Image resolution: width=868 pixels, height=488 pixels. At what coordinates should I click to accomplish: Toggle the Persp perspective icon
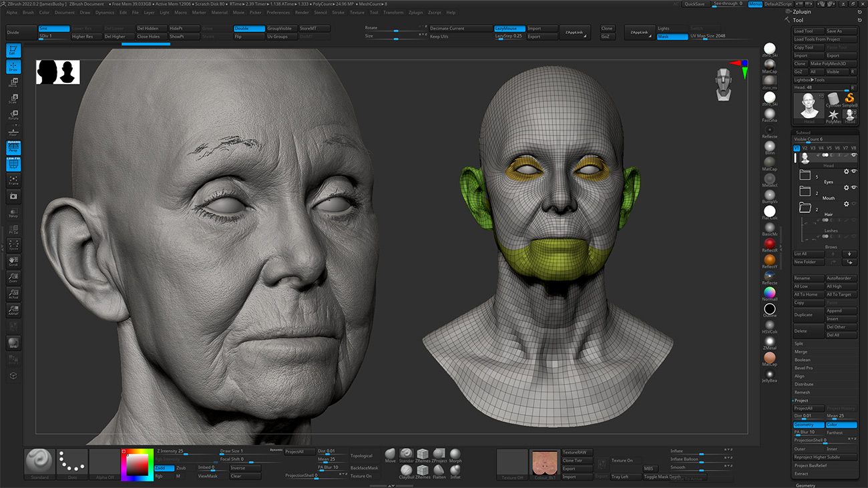[x=13, y=148]
